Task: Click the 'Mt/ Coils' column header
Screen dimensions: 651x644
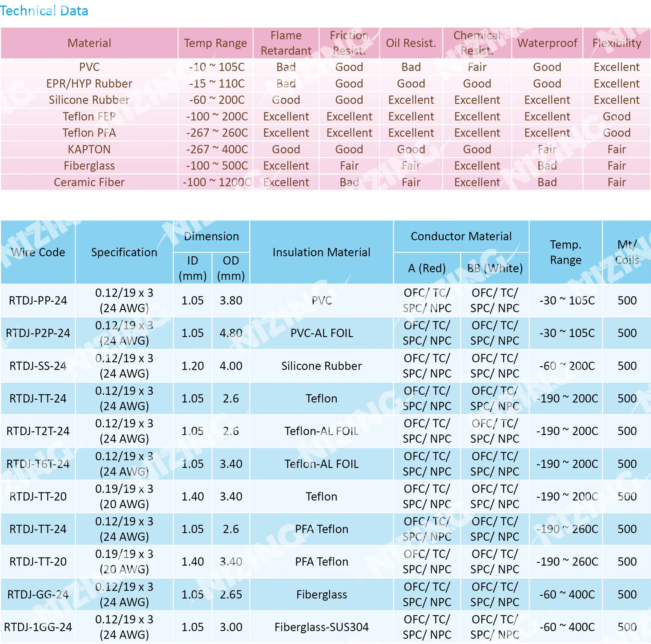Action: click(627, 252)
